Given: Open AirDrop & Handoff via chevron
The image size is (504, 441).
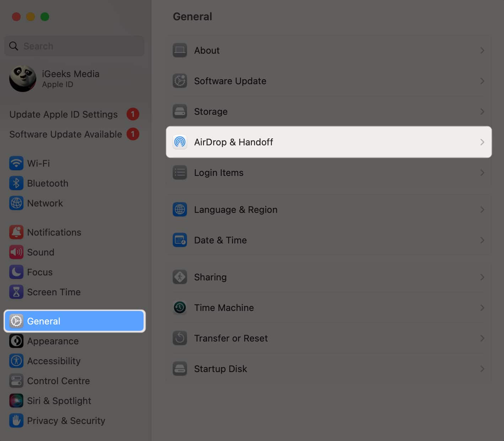Looking at the screenshot, I should coord(482,142).
